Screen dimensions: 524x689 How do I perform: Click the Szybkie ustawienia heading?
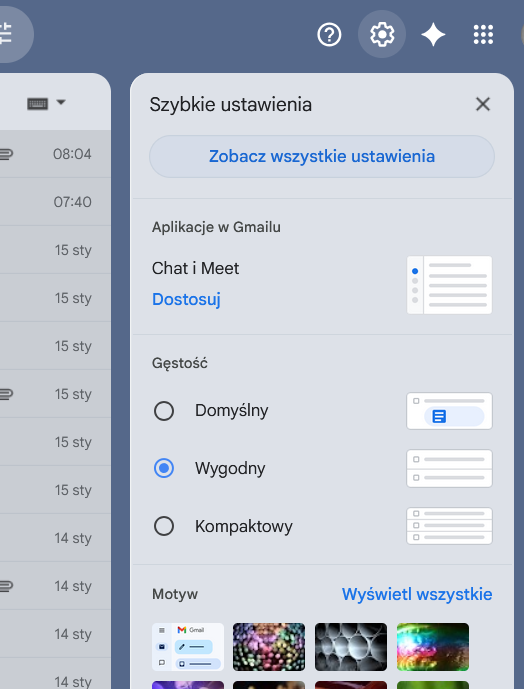point(230,105)
